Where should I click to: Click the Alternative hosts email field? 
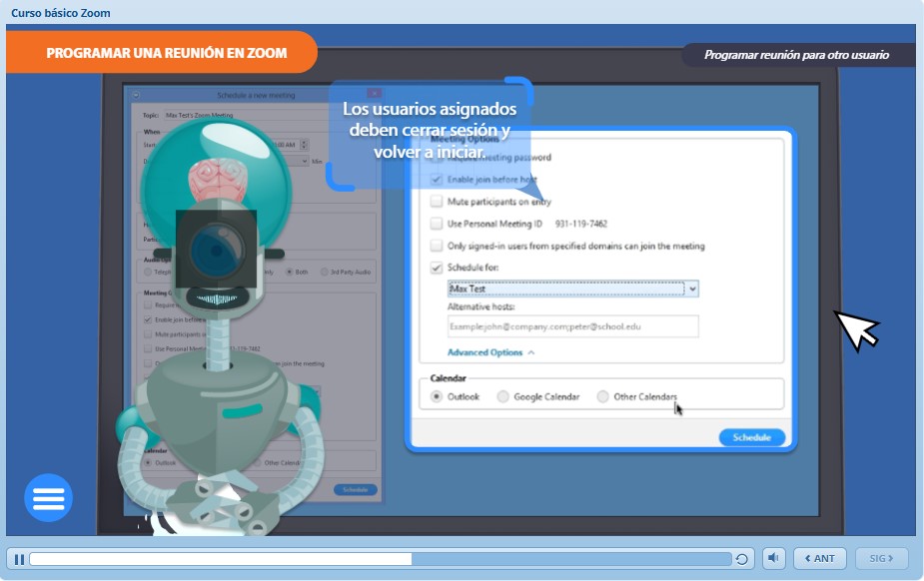pos(572,327)
